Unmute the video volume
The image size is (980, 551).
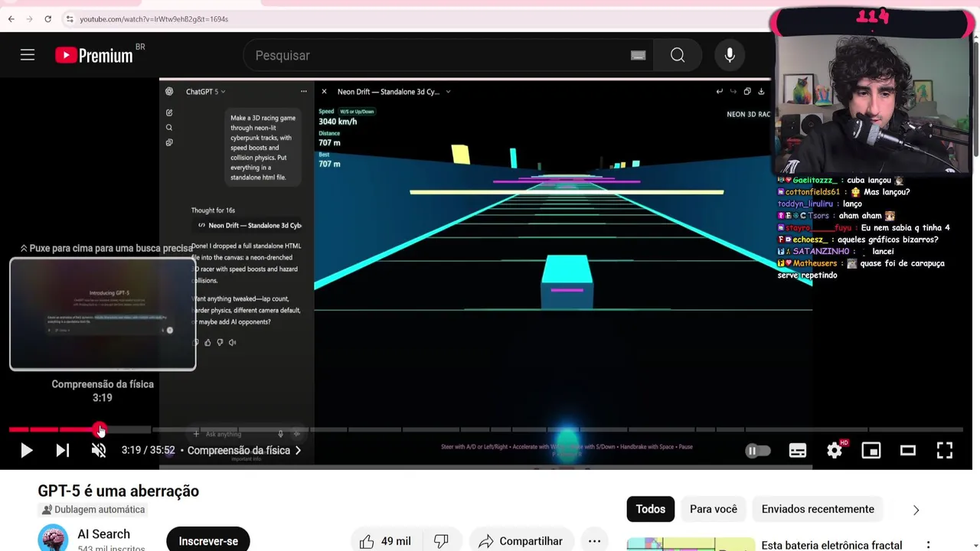click(99, 451)
